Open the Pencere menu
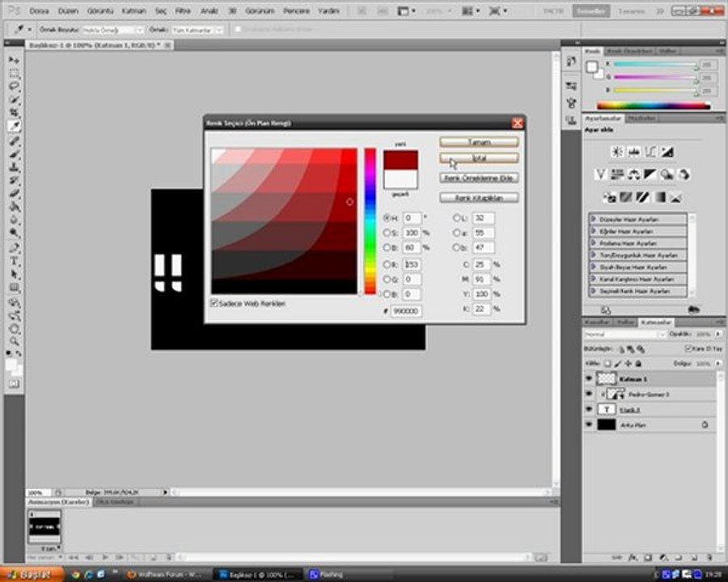The image size is (728, 582). 296,11
